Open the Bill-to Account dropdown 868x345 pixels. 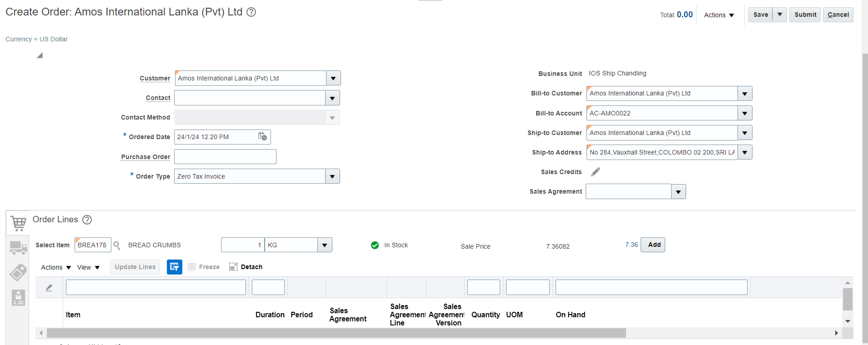(745, 113)
